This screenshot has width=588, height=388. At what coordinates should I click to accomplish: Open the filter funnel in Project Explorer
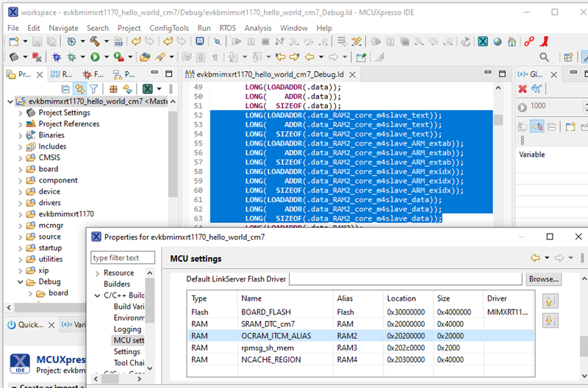tap(93, 89)
